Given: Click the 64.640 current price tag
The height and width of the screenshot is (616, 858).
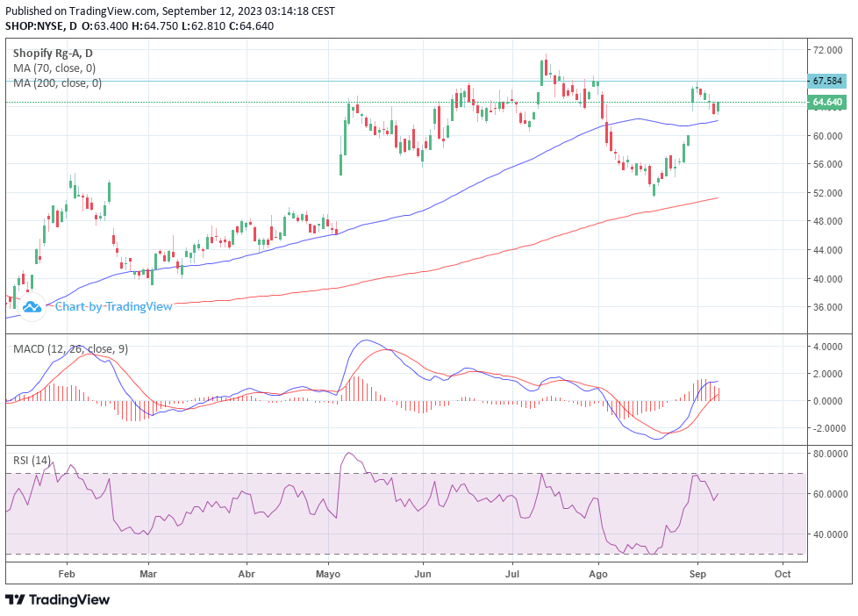Looking at the screenshot, I should click(x=826, y=102).
